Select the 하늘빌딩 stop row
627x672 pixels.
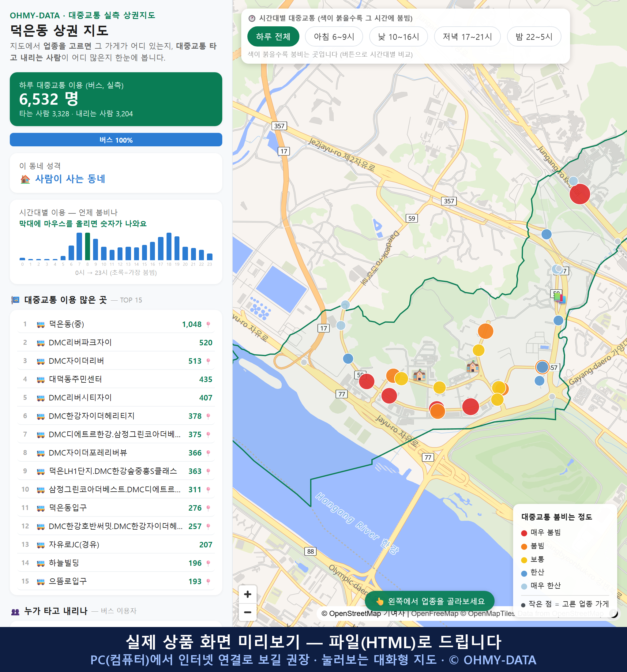click(116, 563)
